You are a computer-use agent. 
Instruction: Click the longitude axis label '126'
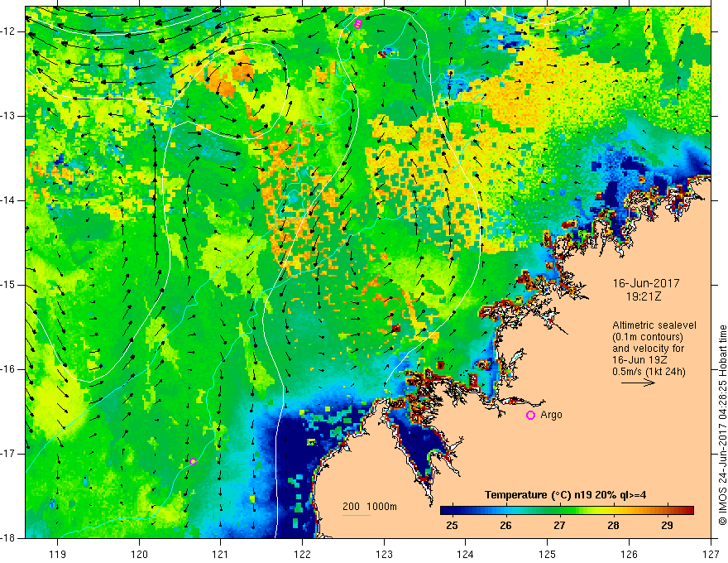click(629, 554)
